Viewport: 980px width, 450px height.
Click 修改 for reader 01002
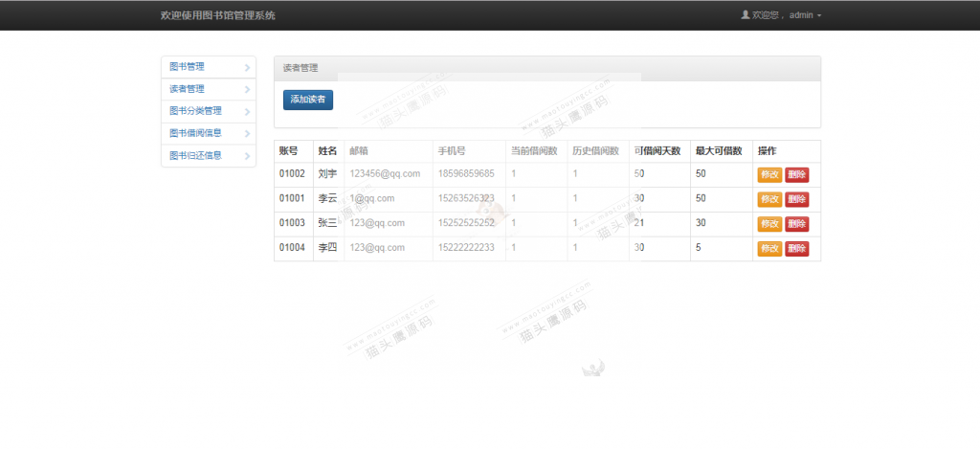pos(770,175)
